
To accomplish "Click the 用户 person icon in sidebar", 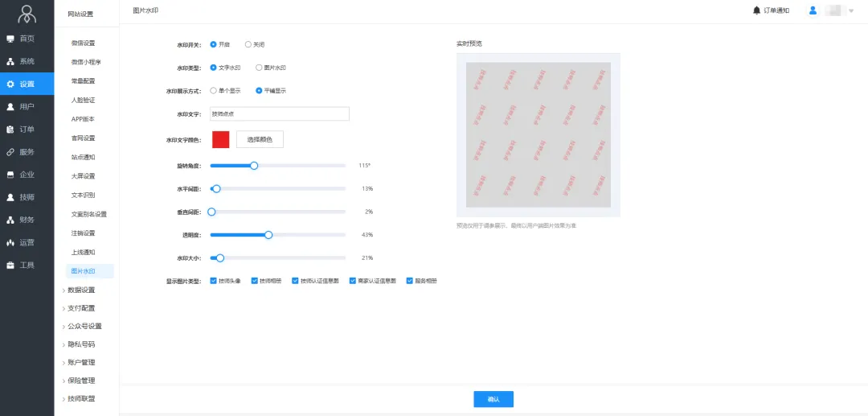I will pyautogui.click(x=10, y=106).
